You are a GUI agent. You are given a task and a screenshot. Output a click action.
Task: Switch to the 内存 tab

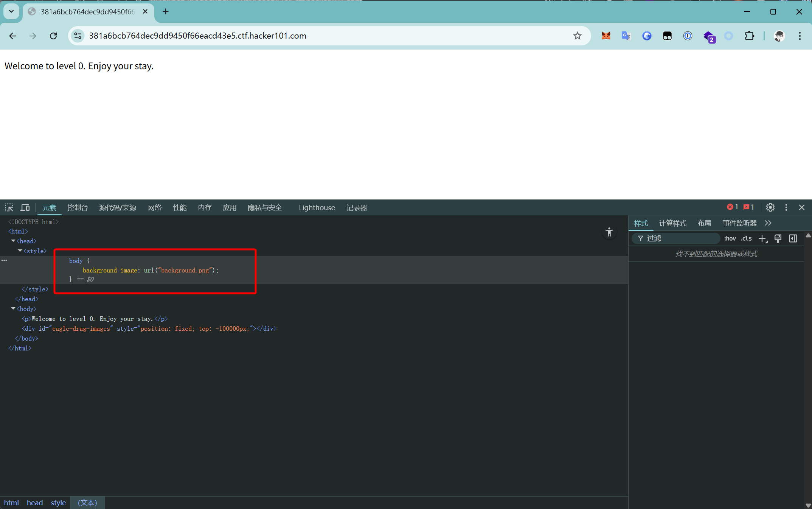coord(205,207)
